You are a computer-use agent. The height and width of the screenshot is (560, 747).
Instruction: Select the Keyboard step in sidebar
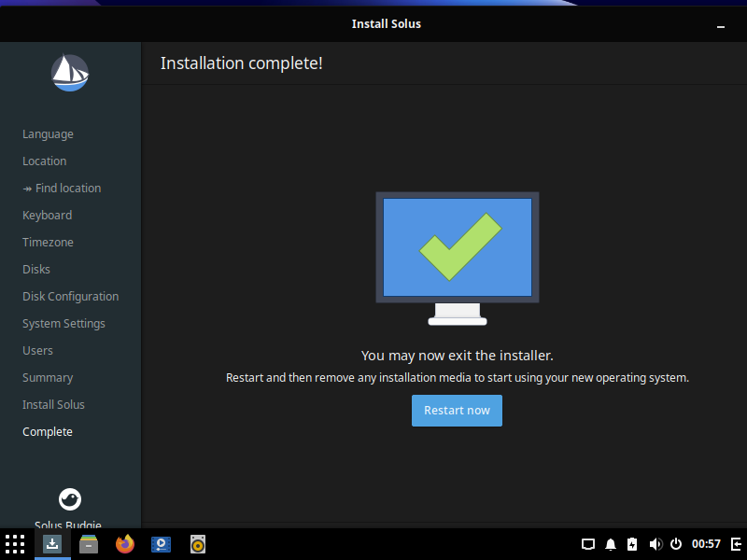(48, 216)
